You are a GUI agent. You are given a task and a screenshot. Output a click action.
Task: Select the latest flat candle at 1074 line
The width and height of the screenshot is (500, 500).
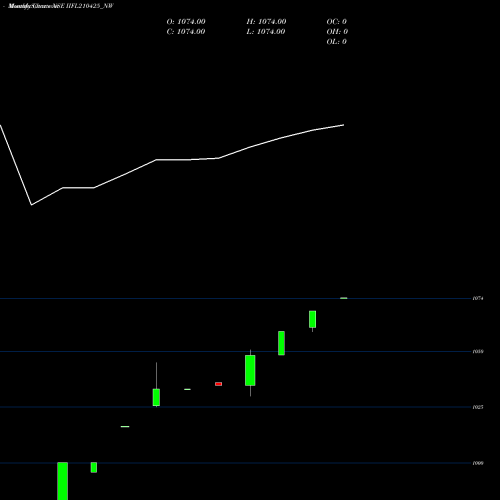point(344,298)
